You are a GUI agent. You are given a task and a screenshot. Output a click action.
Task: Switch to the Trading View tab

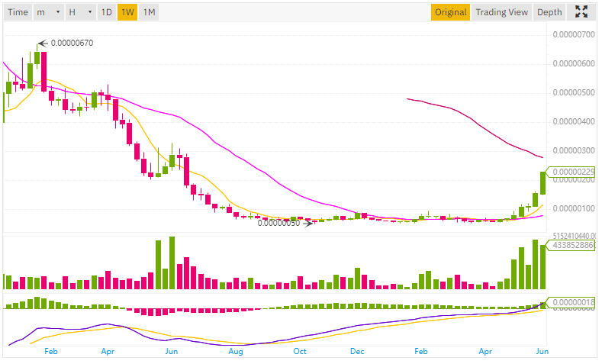click(501, 12)
